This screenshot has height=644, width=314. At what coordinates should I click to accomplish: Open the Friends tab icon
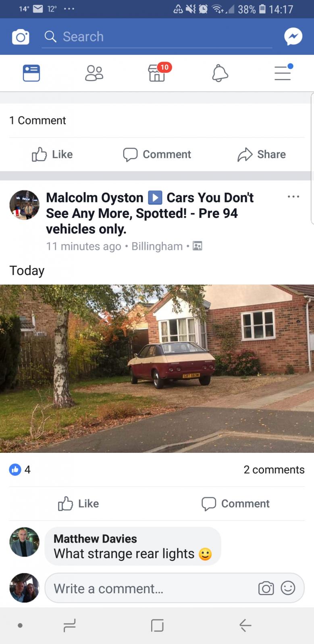[x=94, y=73]
